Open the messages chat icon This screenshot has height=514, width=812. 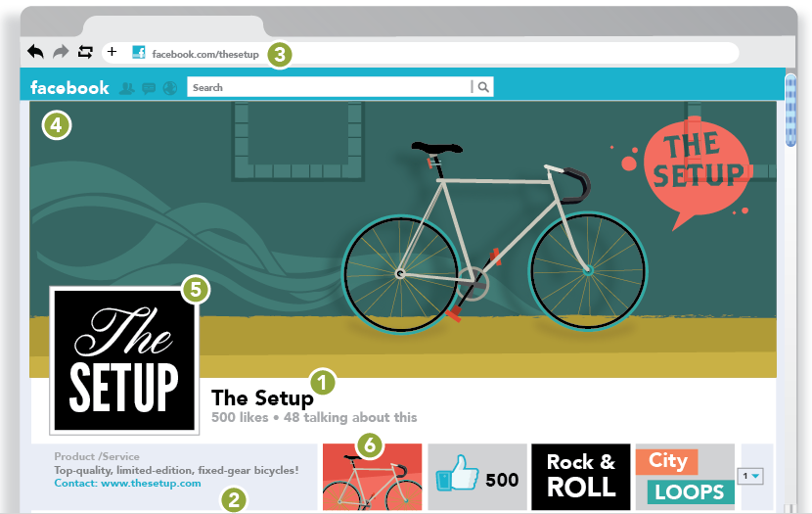(149, 88)
